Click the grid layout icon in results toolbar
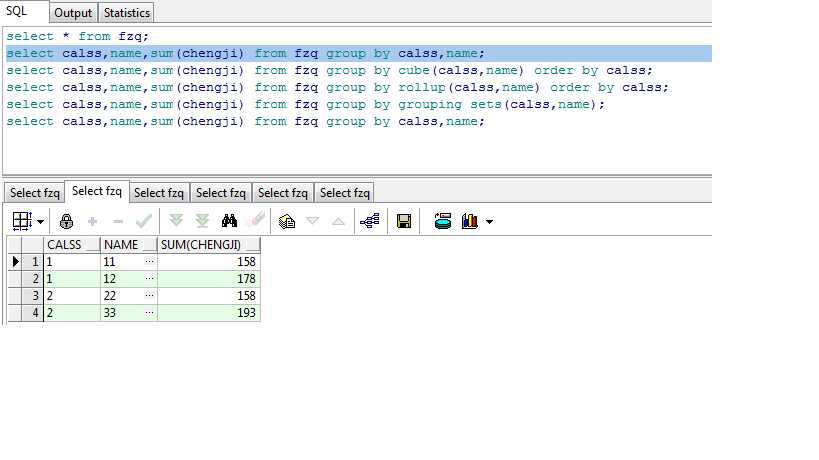819x460 pixels. pos(22,221)
